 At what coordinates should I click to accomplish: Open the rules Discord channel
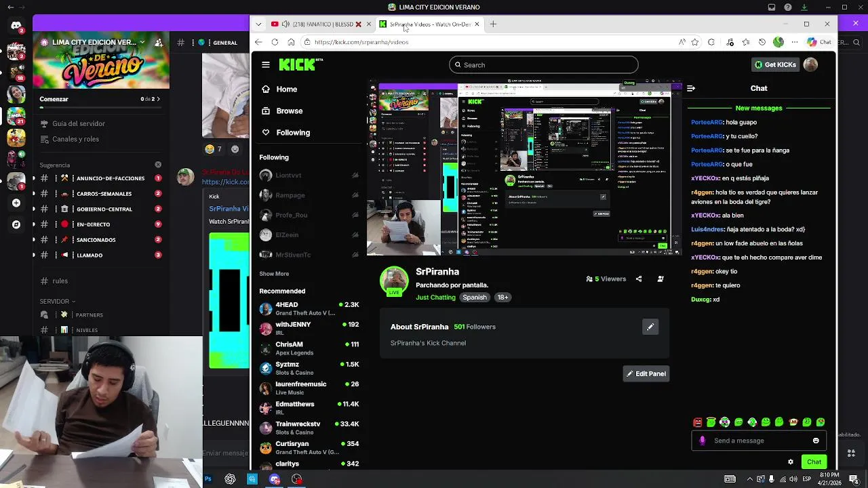tap(102, 281)
